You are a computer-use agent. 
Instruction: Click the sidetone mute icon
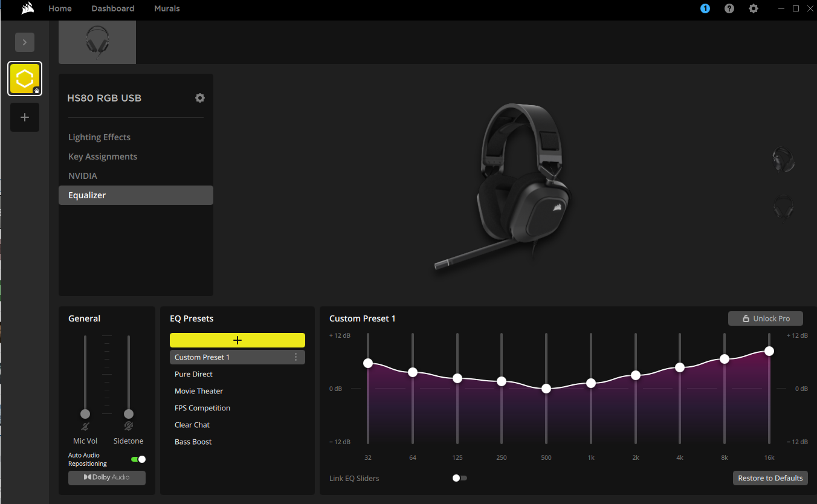pyautogui.click(x=129, y=427)
